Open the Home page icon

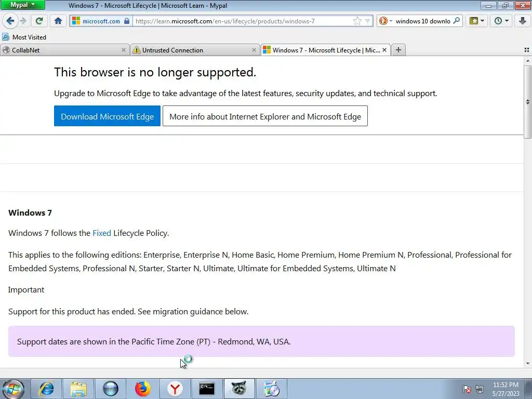pyautogui.click(x=58, y=21)
